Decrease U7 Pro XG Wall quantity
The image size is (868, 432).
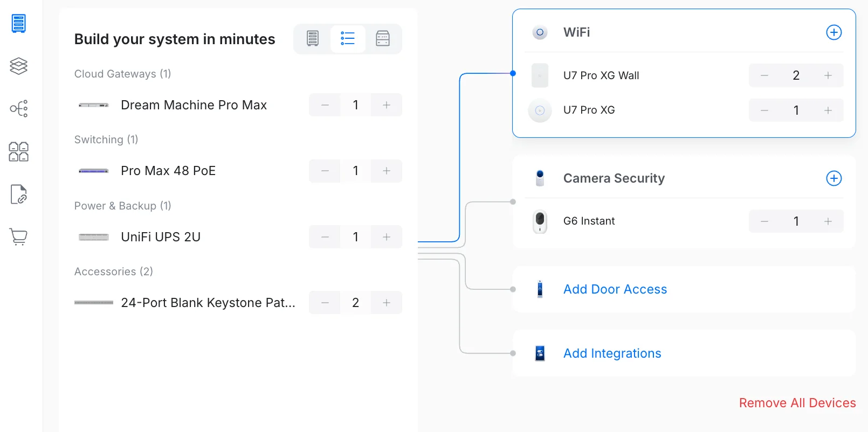(x=764, y=75)
